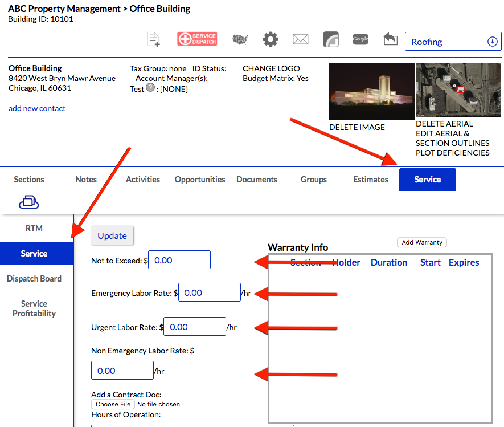Viewport: 504px width, 427px height.
Task: Click the Add Warranty button
Action: pyautogui.click(x=422, y=242)
